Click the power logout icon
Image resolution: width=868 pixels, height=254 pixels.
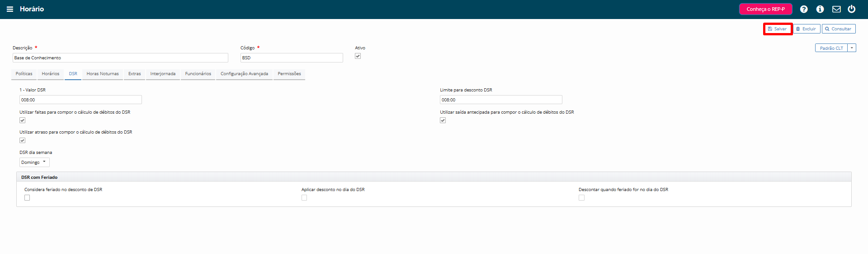852,9
